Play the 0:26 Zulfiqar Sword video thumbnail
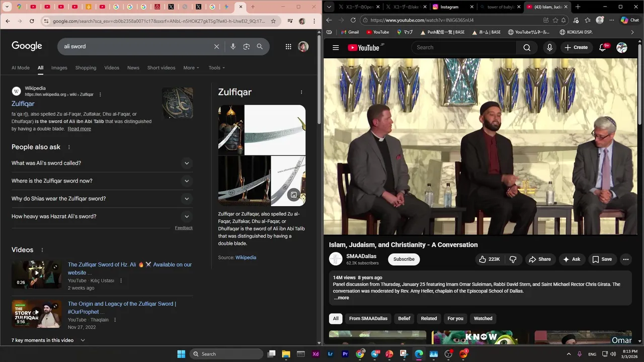This screenshot has width=644, height=362. click(37, 274)
